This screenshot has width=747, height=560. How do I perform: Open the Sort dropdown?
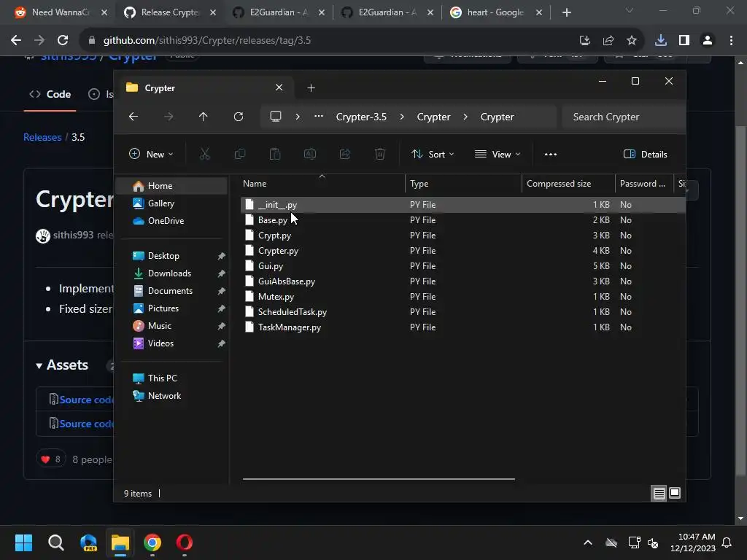[433, 154]
